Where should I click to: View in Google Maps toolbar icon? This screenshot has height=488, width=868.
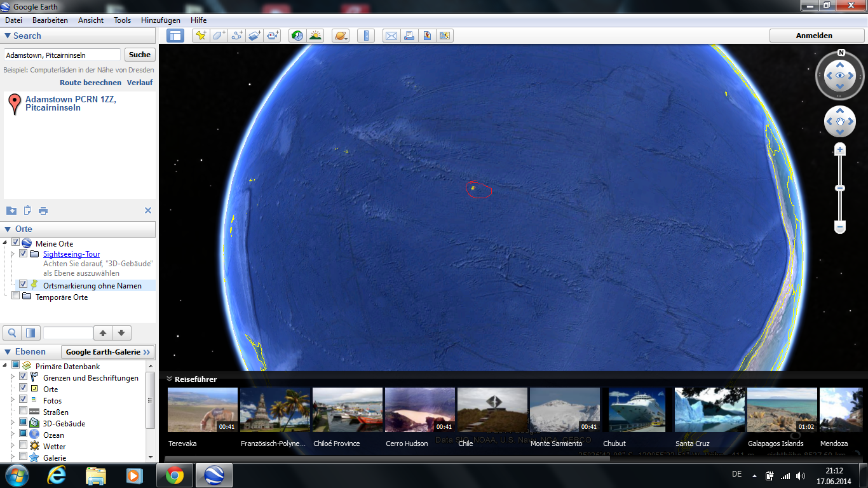click(x=445, y=36)
